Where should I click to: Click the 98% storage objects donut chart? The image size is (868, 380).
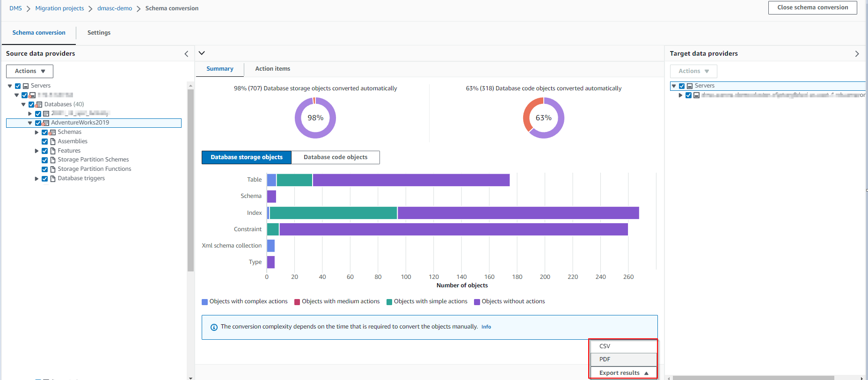tap(315, 118)
